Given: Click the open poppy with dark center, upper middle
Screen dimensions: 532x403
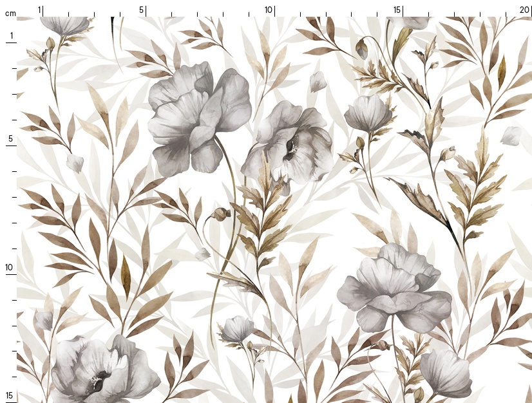Looking at the screenshot, I should (x=290, y=143).
